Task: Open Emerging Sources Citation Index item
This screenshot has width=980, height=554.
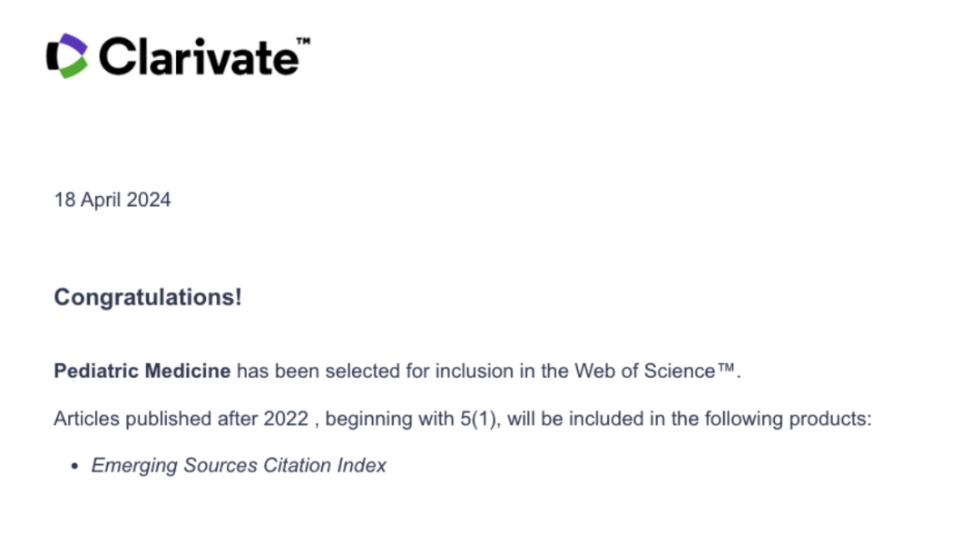Action: [x=239, y=465]
